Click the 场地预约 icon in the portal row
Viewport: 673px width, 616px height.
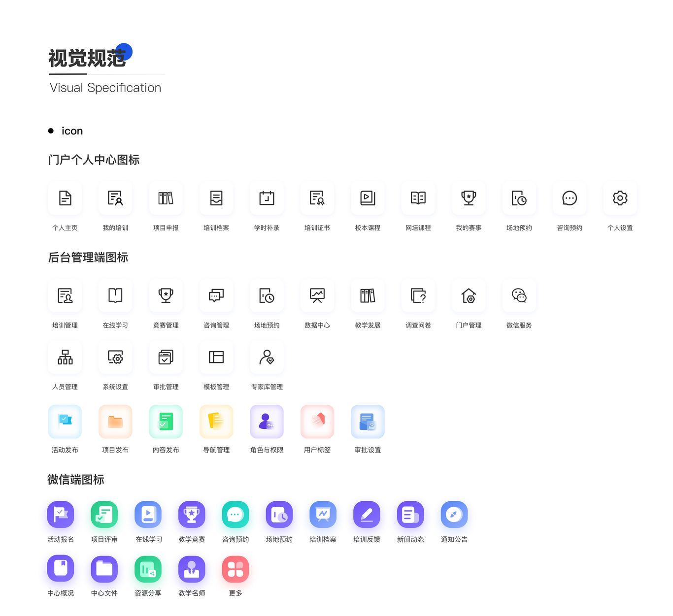point(519,198)
